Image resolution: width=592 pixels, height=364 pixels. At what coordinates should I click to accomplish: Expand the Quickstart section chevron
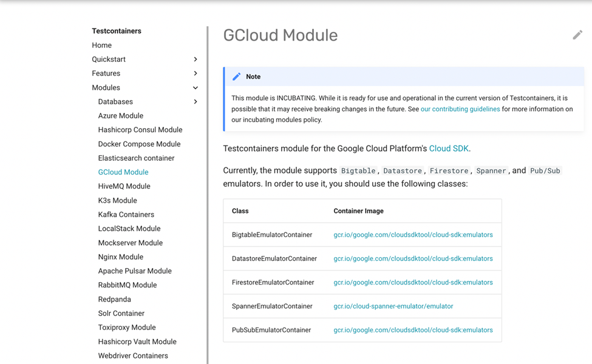click(195, 59)
